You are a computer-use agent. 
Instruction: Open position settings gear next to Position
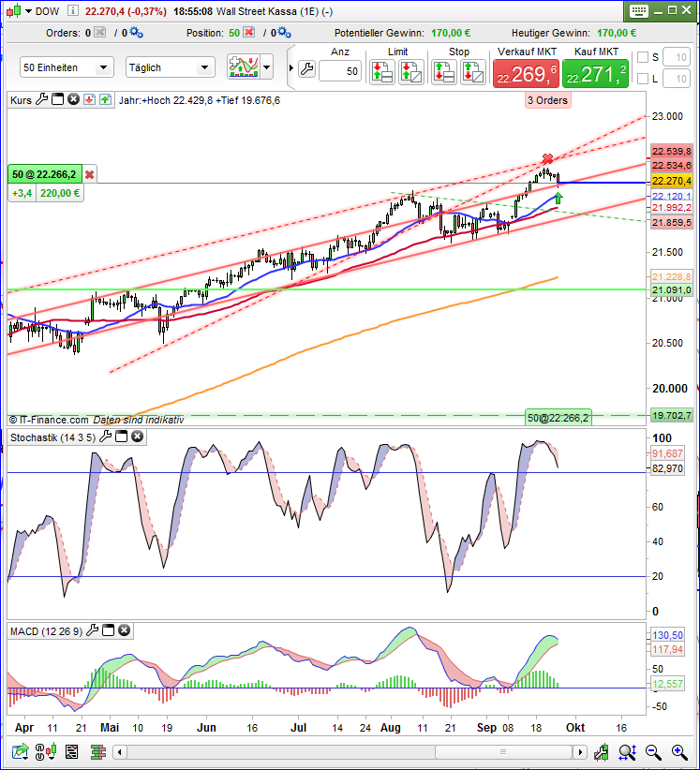(x=284, y=33)
